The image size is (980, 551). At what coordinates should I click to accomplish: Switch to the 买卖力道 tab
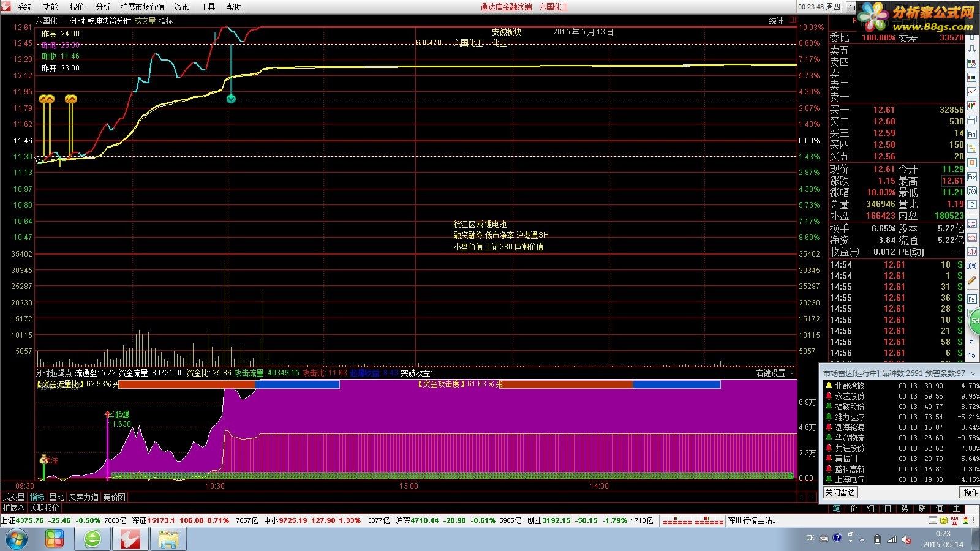pyautogui.click(x=84, y=497)
